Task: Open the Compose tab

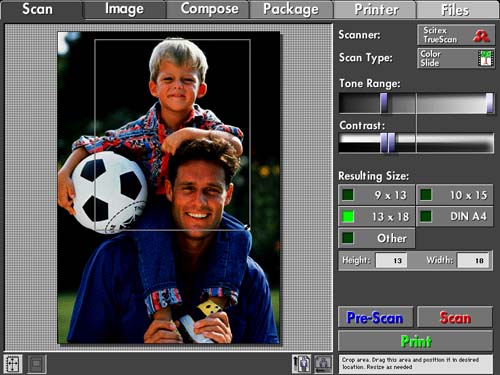Action: click(x=209, y=9)
